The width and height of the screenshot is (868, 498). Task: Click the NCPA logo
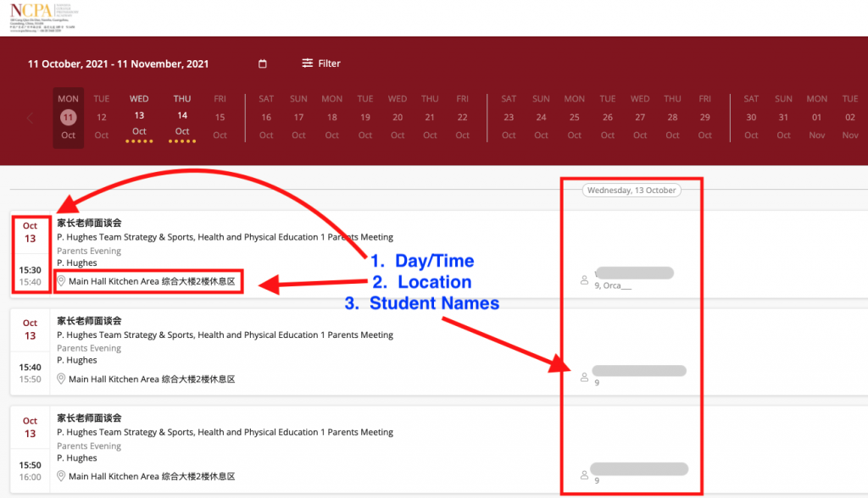point(41,16)
